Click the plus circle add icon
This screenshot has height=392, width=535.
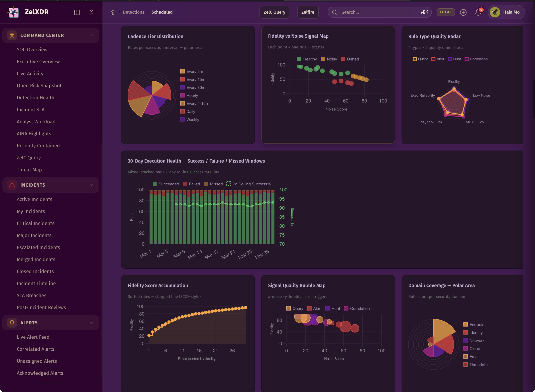(463, 12)
